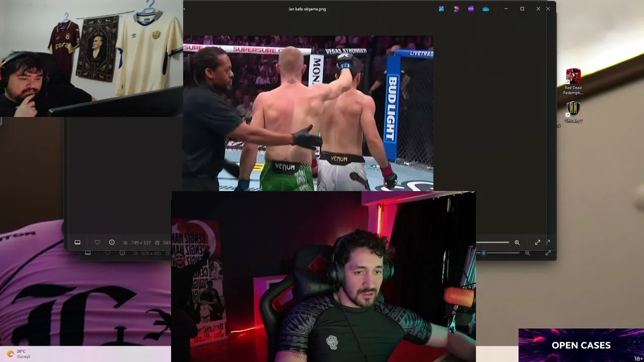Close the front Photos window
The width and height of the screenshot is (644, 362).
click(x=538, y=9)
